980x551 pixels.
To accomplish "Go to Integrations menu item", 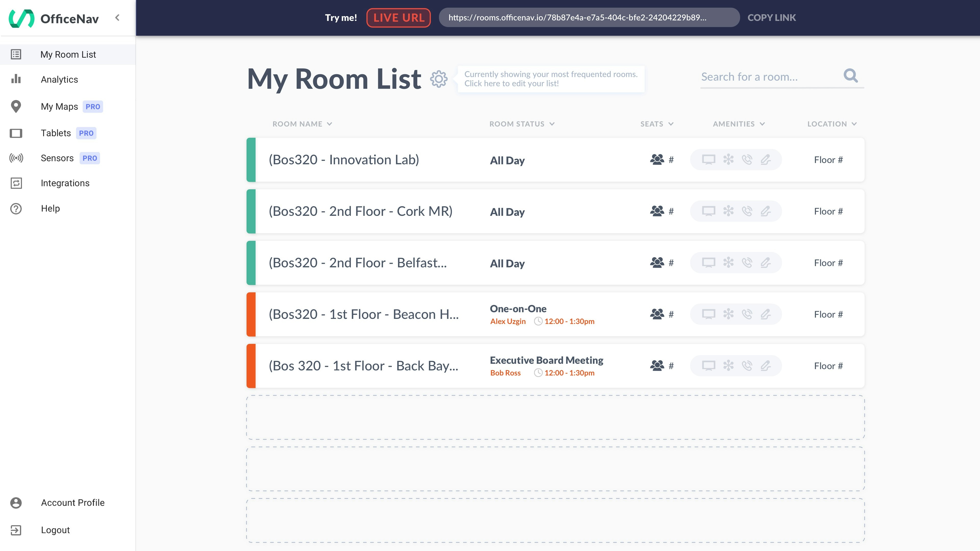I will [65, 183].
